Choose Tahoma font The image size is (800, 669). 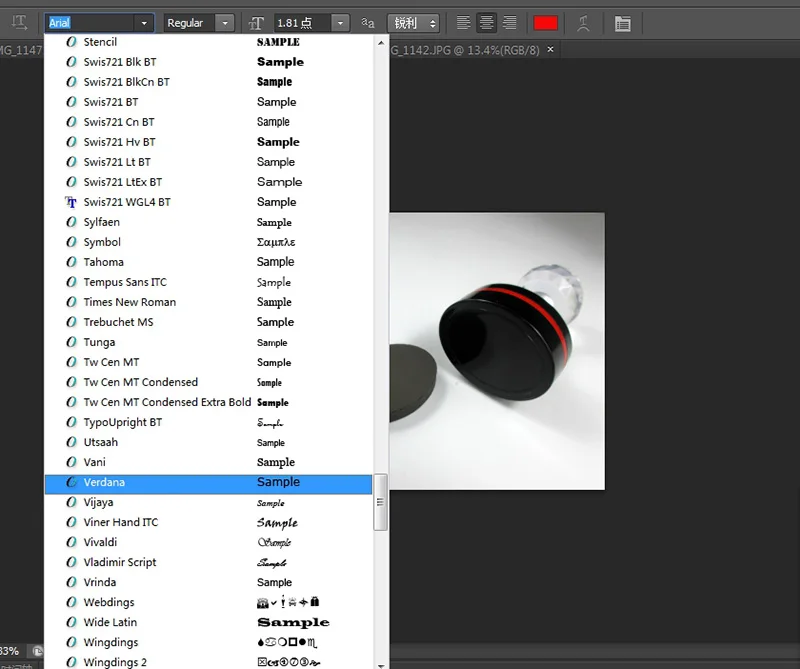(208, 262)
